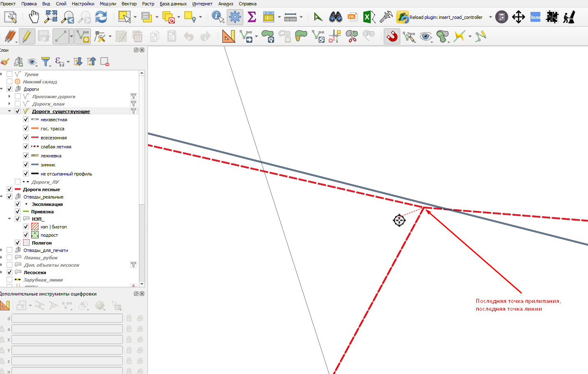The image size is (588, 374).
Task: Click the подрост green symbol swatch
Action: 35,235
